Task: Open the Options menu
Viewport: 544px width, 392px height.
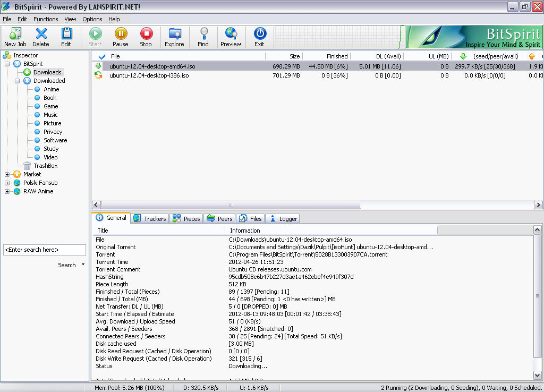Action: pos(92,19)
